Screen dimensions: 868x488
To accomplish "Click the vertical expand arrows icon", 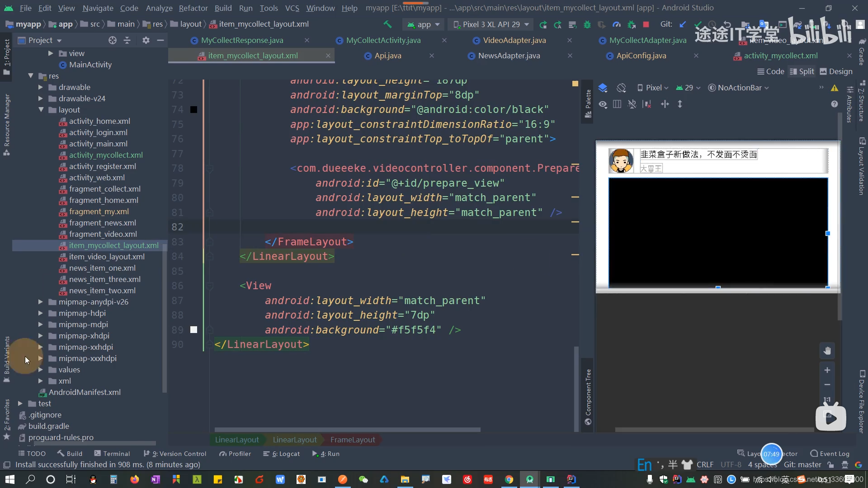I will coord(680,104).
